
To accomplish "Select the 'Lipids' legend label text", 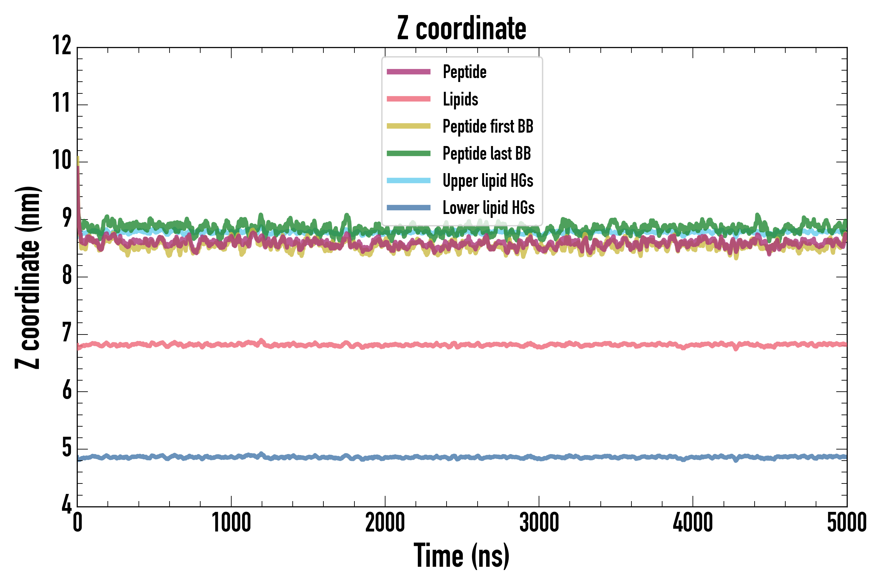I will click(460, 99).
